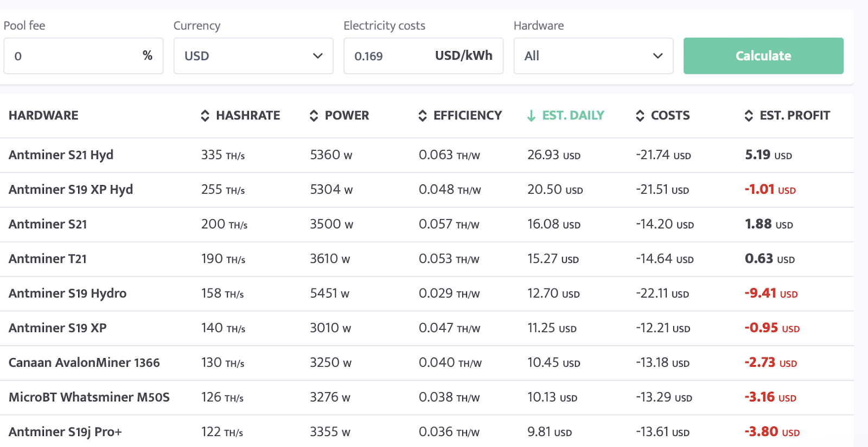The height and width of the screenshot is (447, 868).
Task: Open the Hardware All dropdown
Action: click(x=593, y=56)
